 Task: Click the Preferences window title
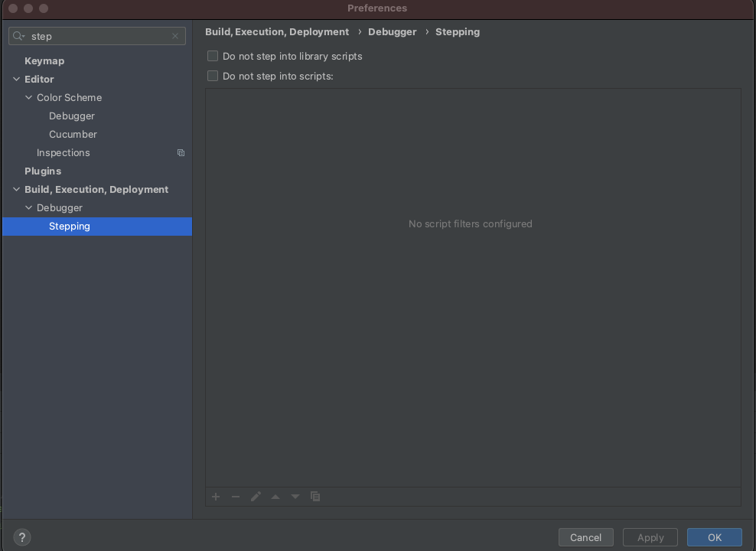tap(377, 8)
